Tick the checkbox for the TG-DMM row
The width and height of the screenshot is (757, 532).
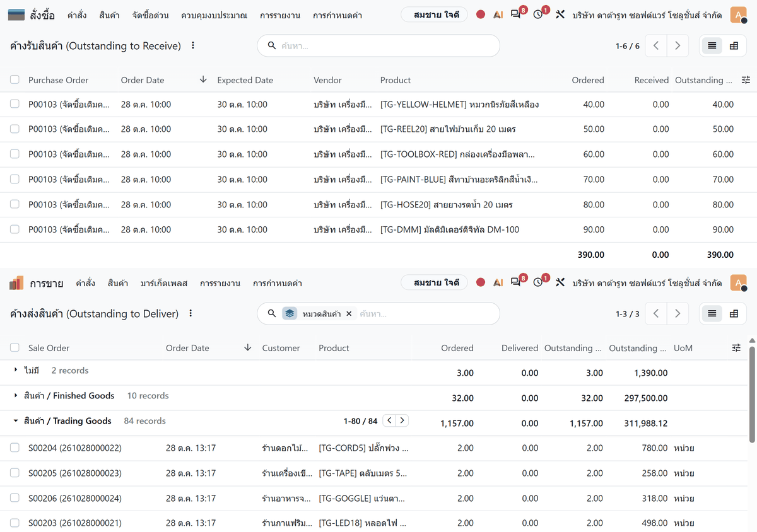pos(15,229)
